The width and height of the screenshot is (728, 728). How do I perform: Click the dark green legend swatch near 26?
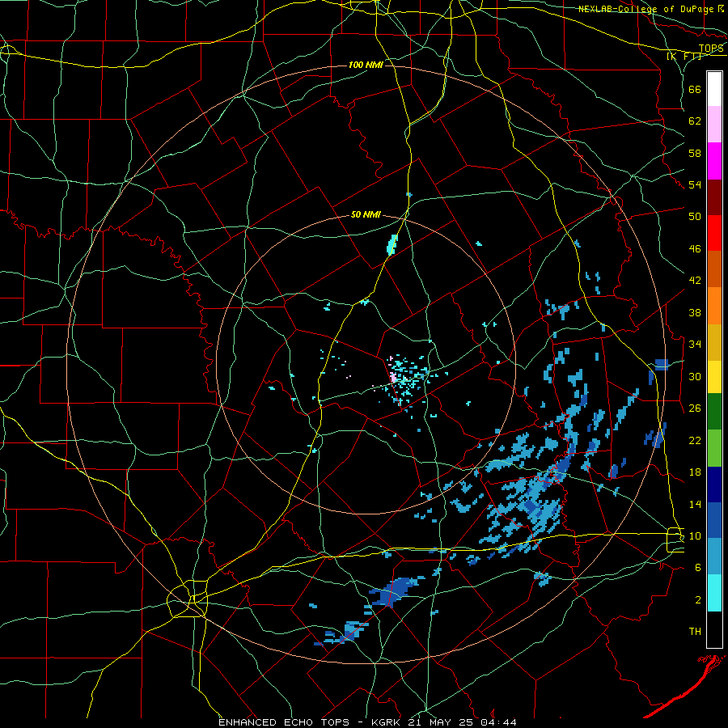[714, 412]
